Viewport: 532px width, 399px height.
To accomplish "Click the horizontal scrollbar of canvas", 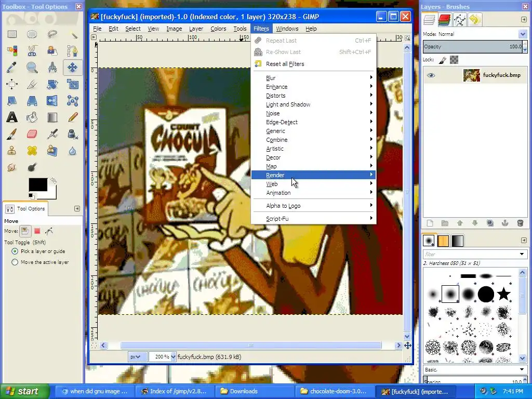I will 251,345.
